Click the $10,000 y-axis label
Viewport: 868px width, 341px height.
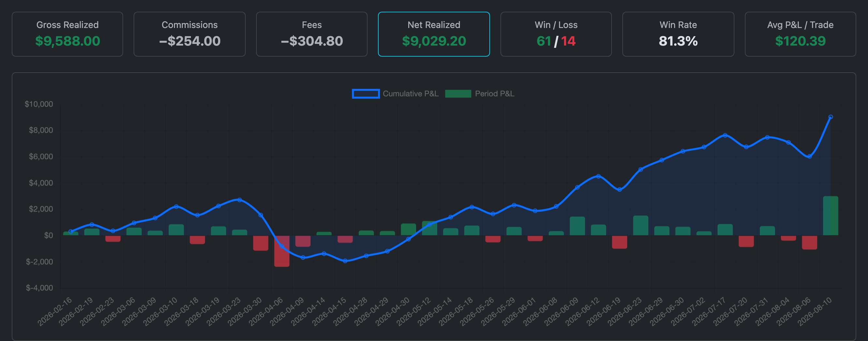click(39, 104)
